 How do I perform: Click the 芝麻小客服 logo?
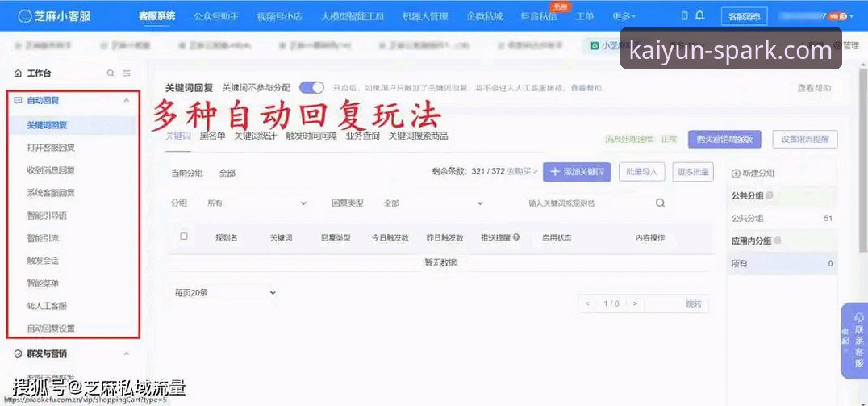(x=54, y=16)
